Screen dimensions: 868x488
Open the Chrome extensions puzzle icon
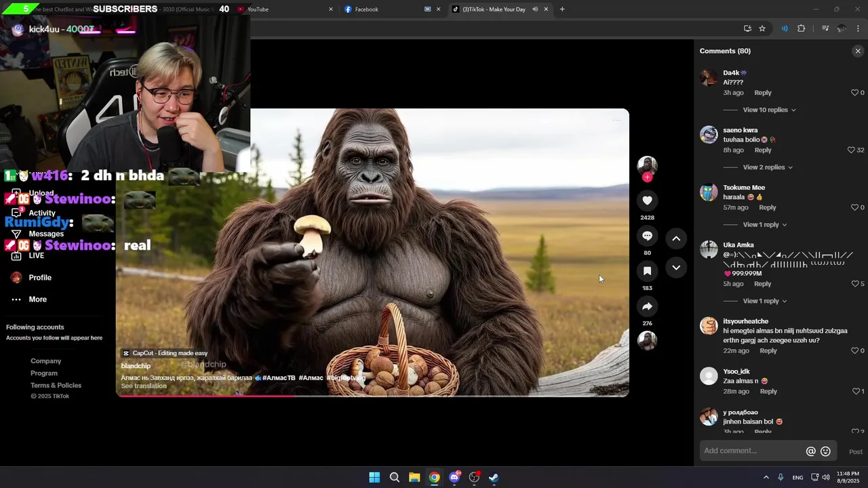[802, 28]
